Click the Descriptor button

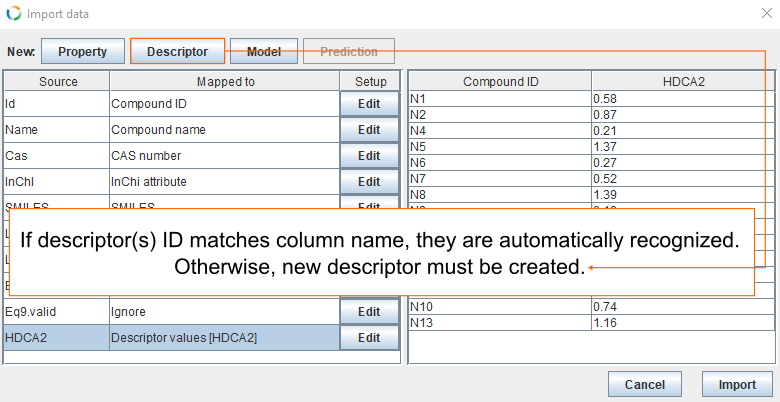(x=177, y=51)
